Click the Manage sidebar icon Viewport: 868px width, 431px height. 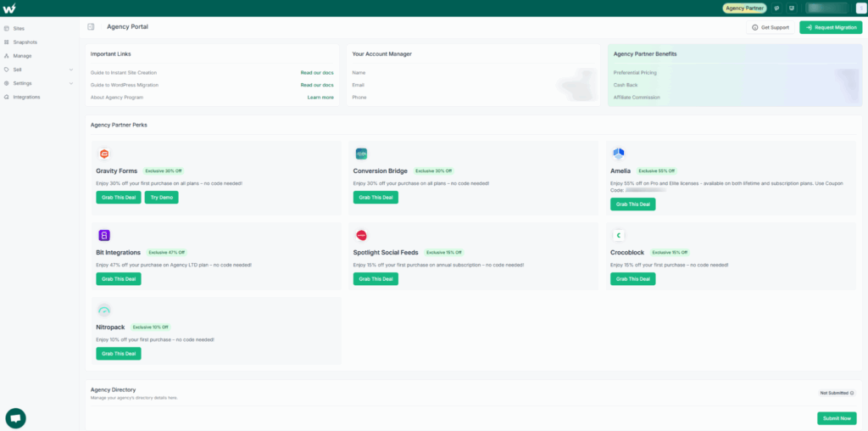tap(6, 56)
